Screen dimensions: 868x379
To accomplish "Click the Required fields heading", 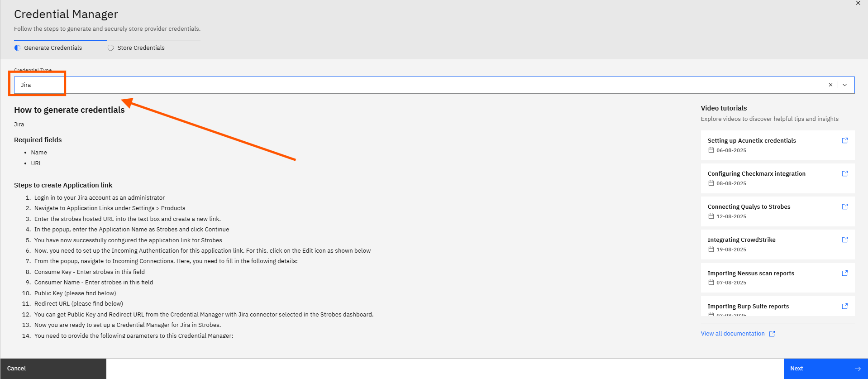I will (38, 140).
